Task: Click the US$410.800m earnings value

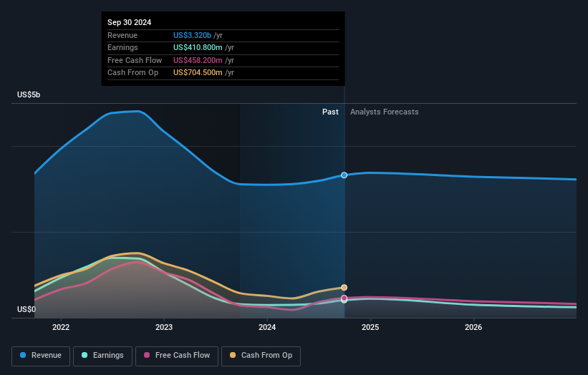Action: click(x=198, y=47)
